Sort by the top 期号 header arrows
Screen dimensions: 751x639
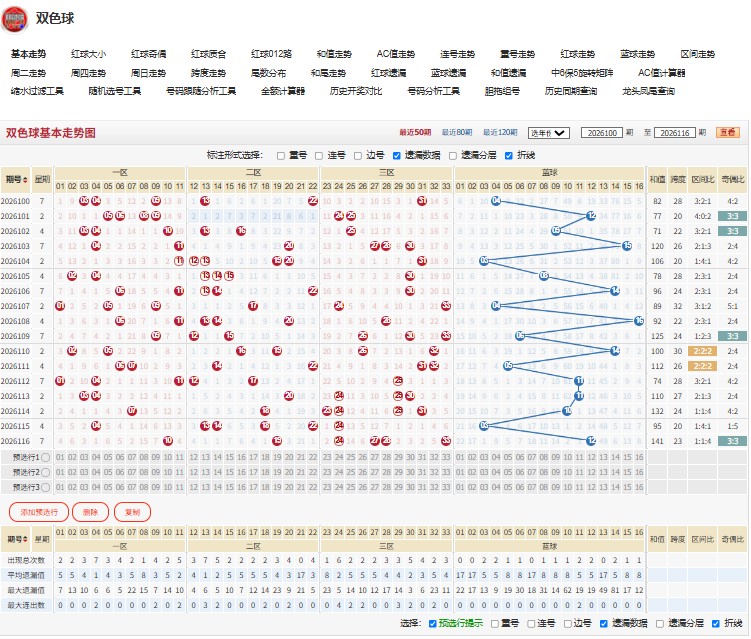25,180
